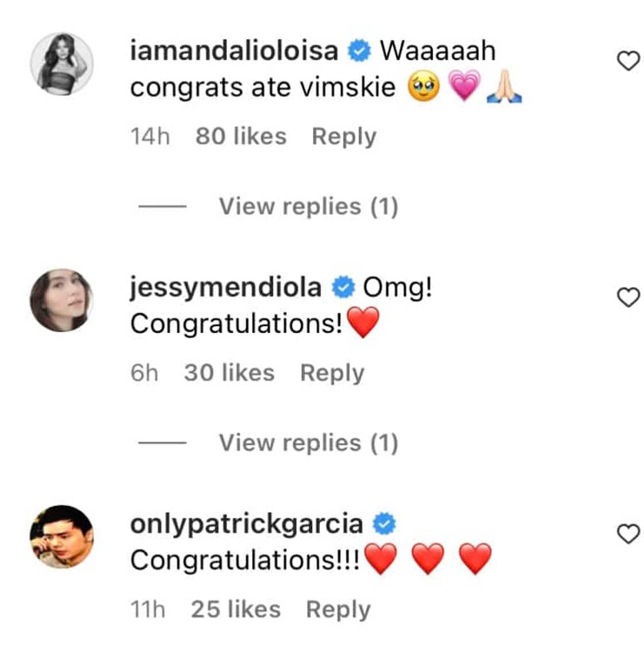This screenshot has width=644, height=666.
Task: Like onlypatrickgarcia's comment with heart icon
Action: point(628,534)
